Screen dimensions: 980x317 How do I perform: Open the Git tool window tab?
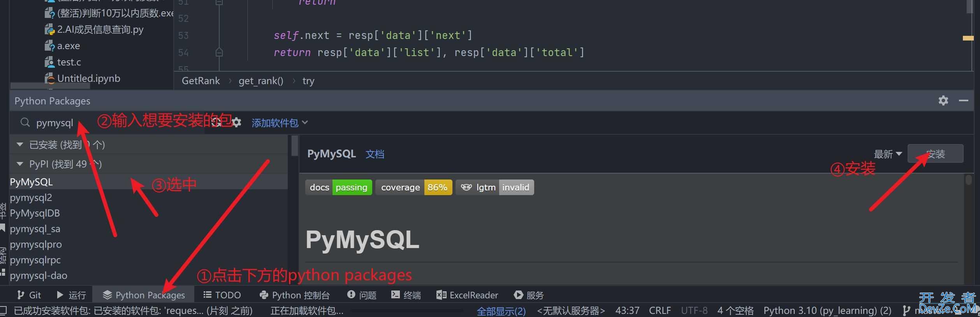coord(29,295)
